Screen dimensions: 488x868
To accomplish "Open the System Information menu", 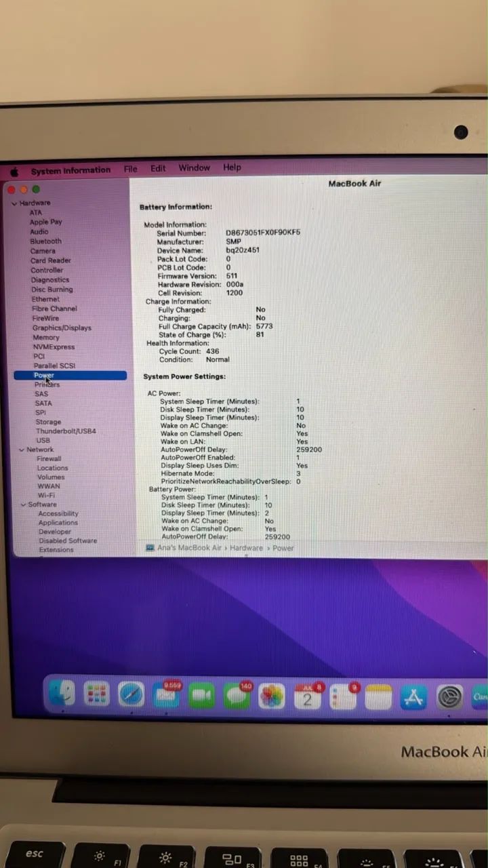I will pos(70,171).
